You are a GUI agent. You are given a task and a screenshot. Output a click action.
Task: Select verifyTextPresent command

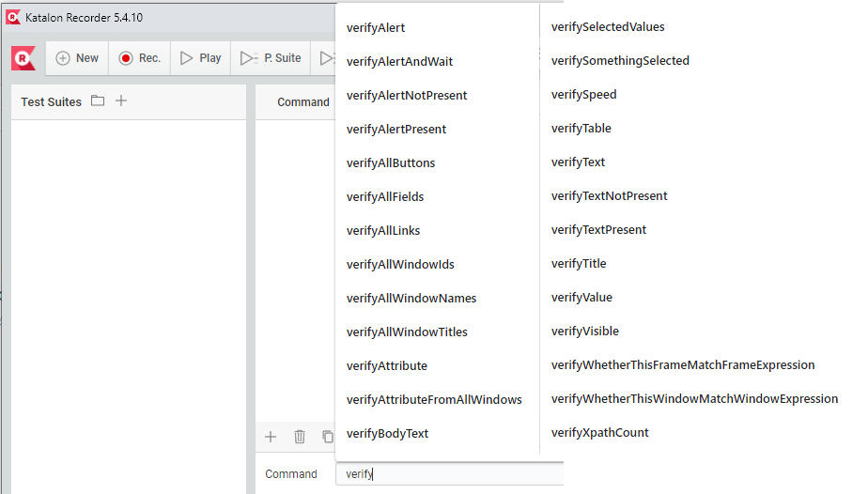[598, 229]
